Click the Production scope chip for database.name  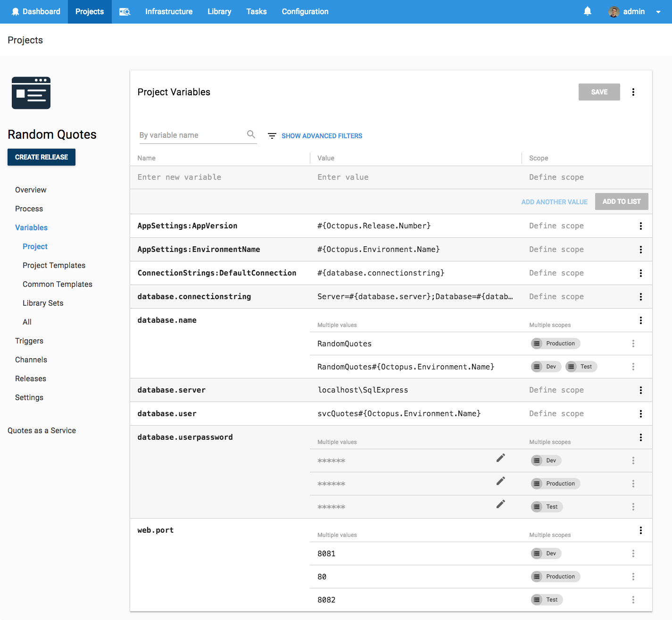click(x=555, y=344)
